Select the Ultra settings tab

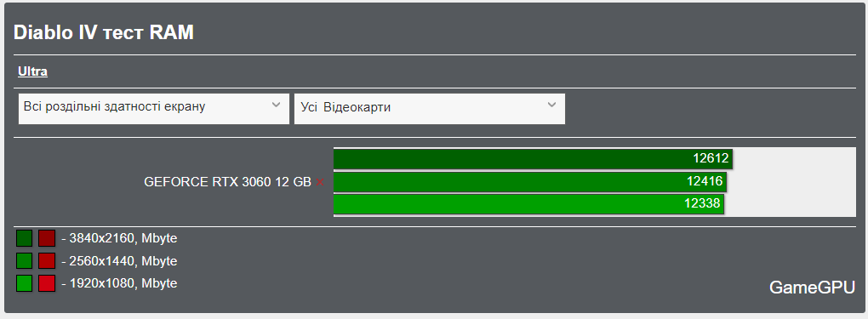click(x=32, y=71)
